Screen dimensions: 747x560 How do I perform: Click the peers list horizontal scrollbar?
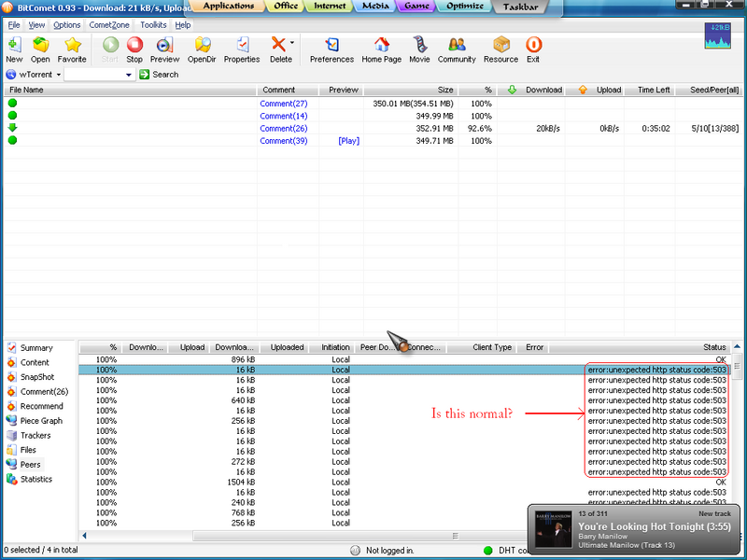(x=280, y=536)
